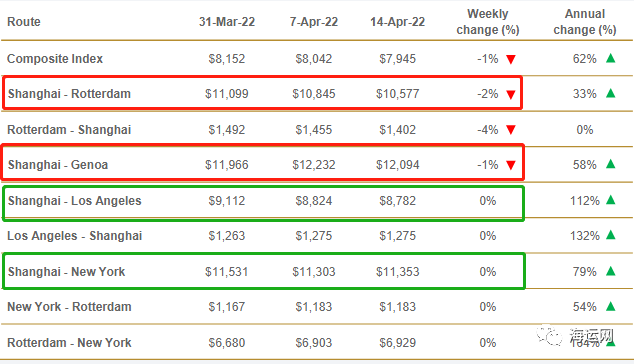Select the 31-Mar-22 column header

click(227, 21)
